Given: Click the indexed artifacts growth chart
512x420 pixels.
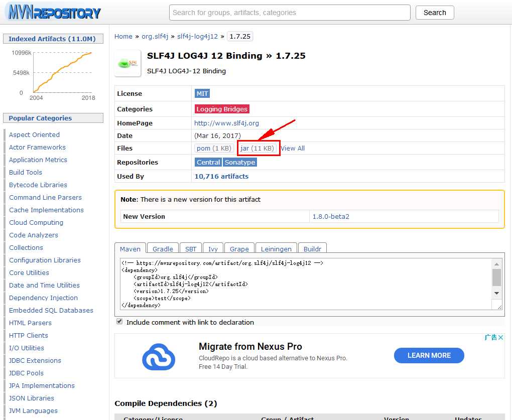Looking at the screenshot, I should point(53,75).
